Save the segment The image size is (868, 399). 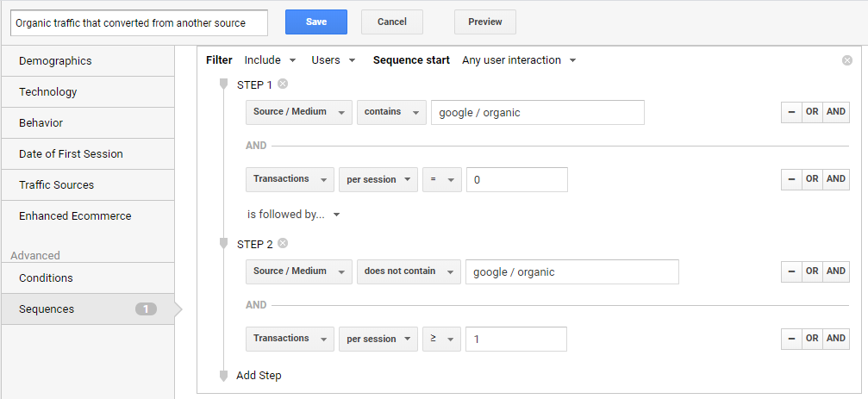tap(315, 22)
